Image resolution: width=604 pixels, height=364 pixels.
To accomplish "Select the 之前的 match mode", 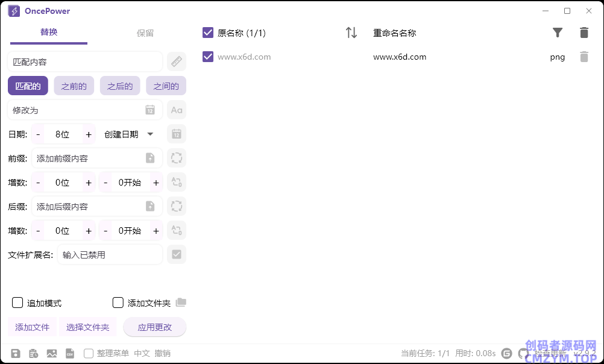I will (74, 86).
